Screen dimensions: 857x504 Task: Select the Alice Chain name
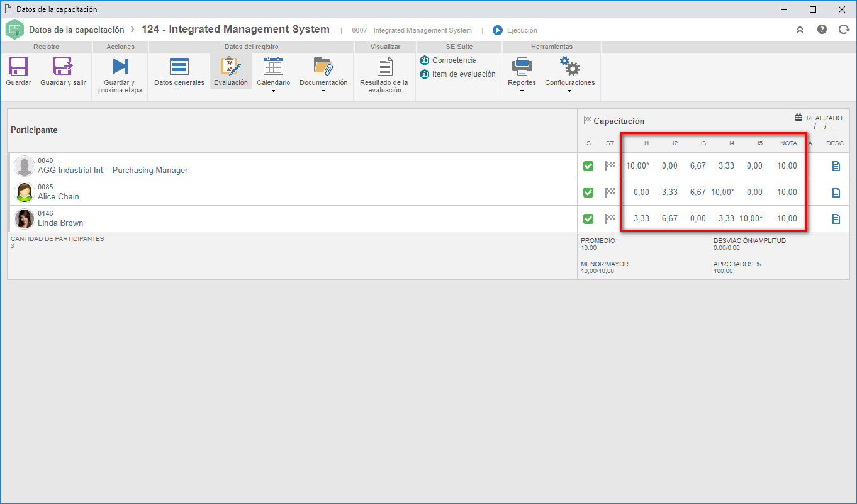click(59, 197)
